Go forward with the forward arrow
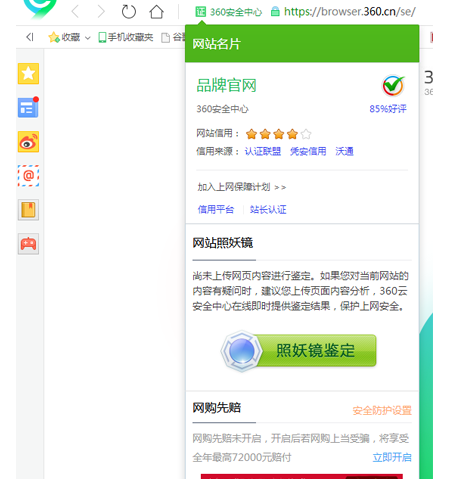 pos(101,12)
